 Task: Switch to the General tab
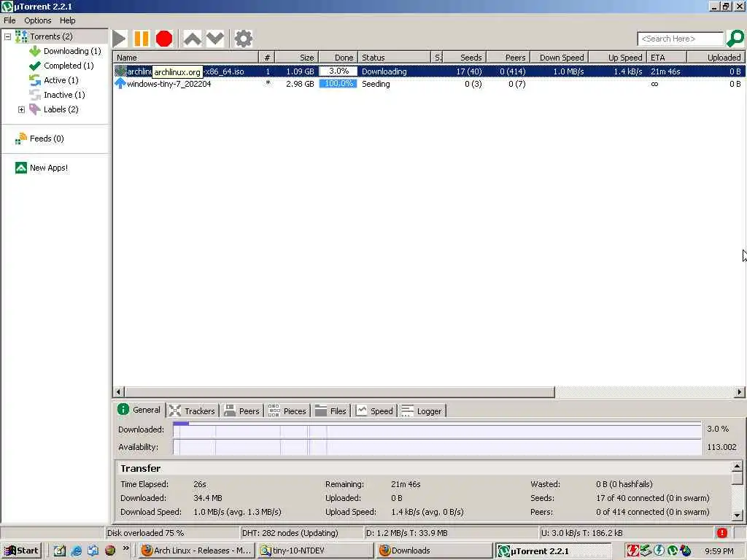tap(139, 410)
